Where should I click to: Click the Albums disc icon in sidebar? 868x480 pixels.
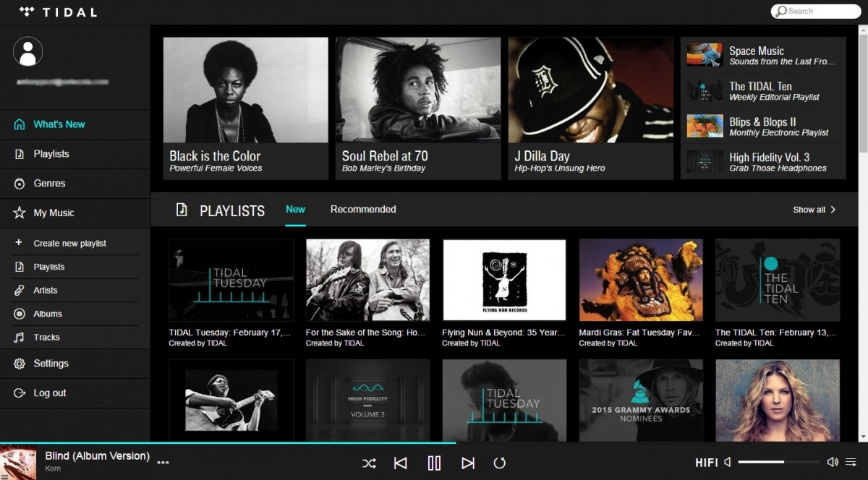(x=20, y=314)
